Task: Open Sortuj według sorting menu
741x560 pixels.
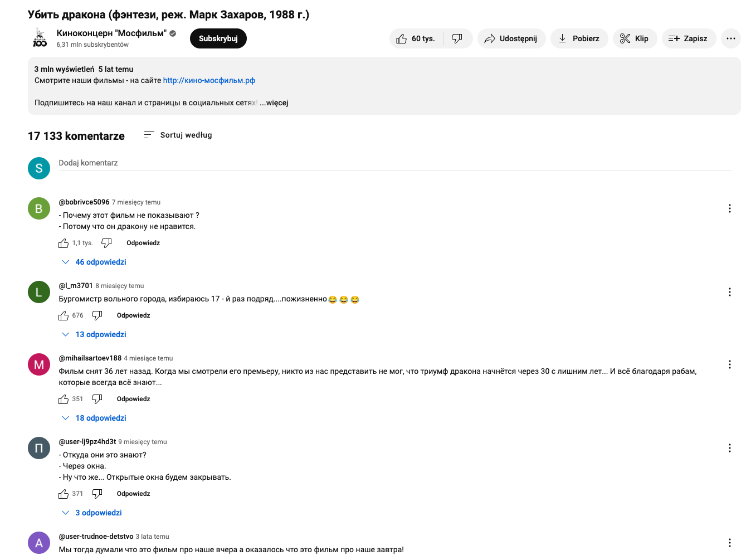Action: [178, 135]
